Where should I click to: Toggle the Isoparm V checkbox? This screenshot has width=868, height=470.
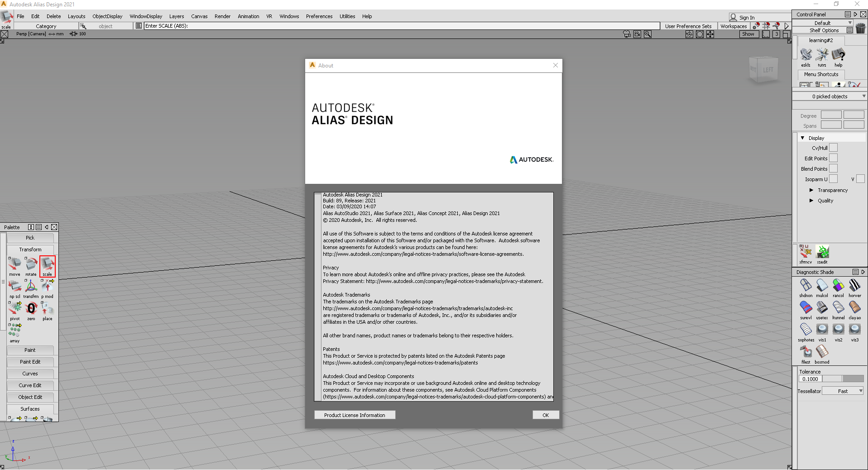pos(860,179)
